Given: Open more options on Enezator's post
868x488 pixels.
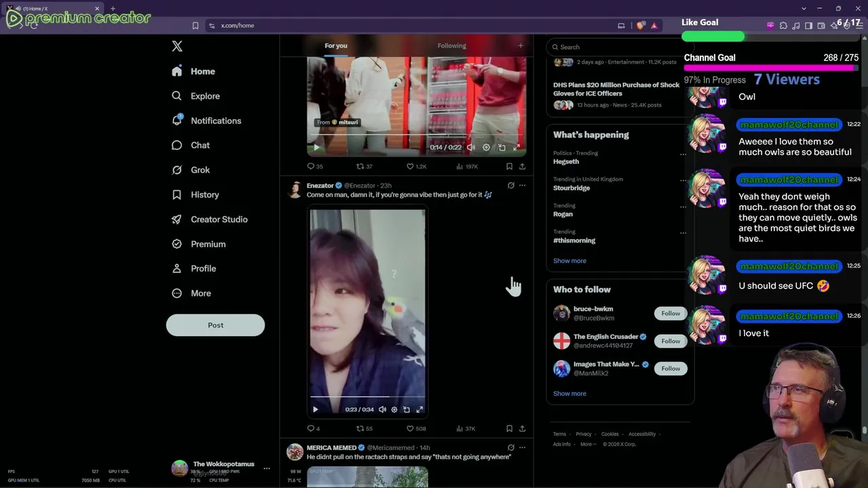Looking at the screenshot, I should click(522, 185).
